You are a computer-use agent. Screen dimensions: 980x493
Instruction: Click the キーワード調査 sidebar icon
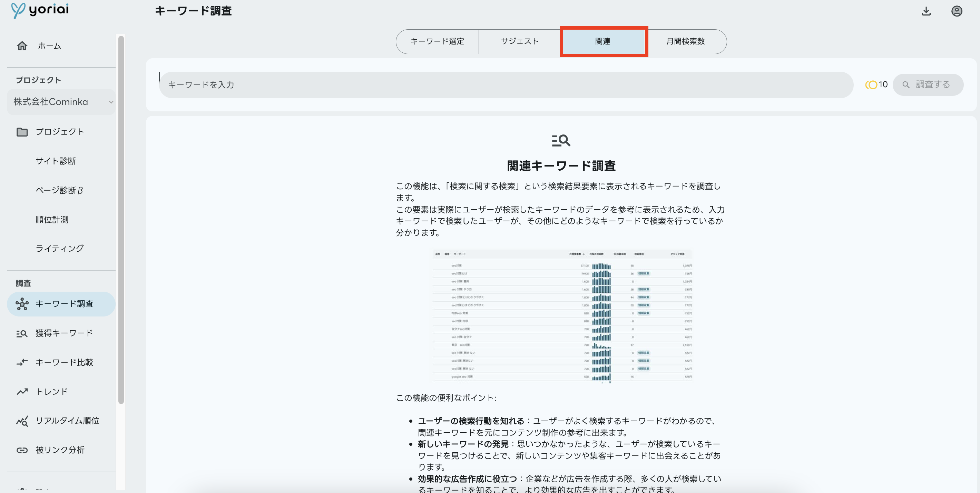pyautogui.click(x=23, y=304)
